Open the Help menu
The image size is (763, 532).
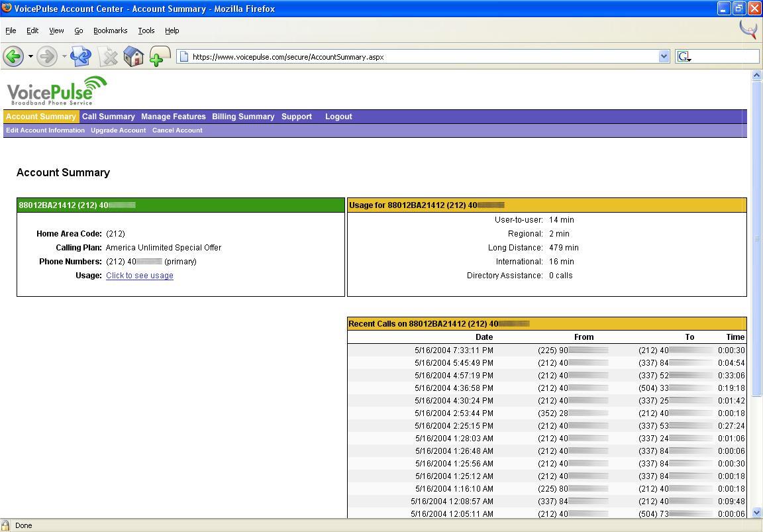coord(172,30)
